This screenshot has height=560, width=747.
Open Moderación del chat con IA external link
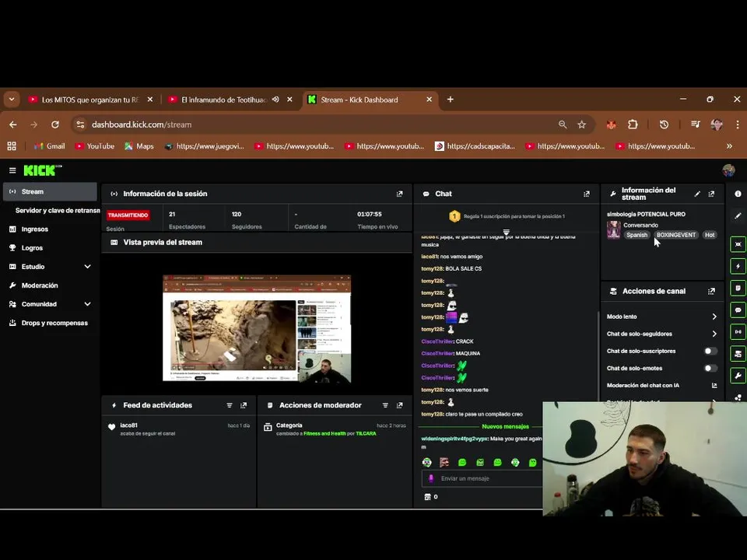pos(714,385)
